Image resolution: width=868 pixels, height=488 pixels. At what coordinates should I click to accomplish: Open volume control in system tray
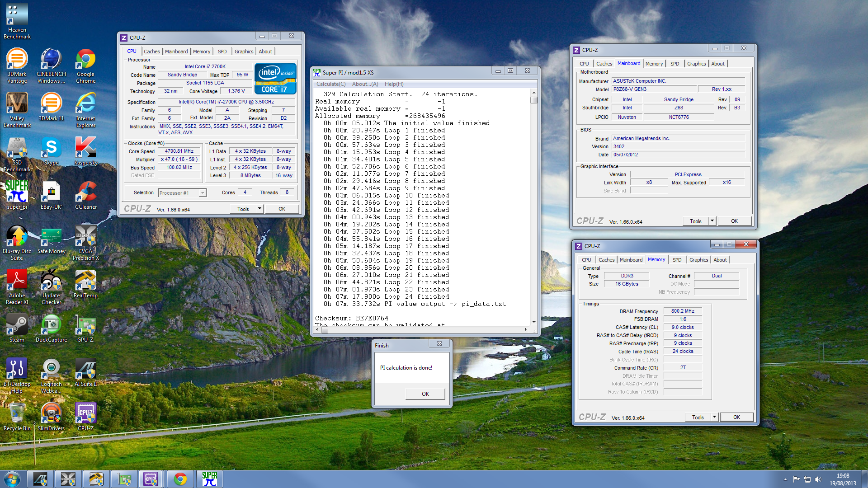tap(818, 479)
